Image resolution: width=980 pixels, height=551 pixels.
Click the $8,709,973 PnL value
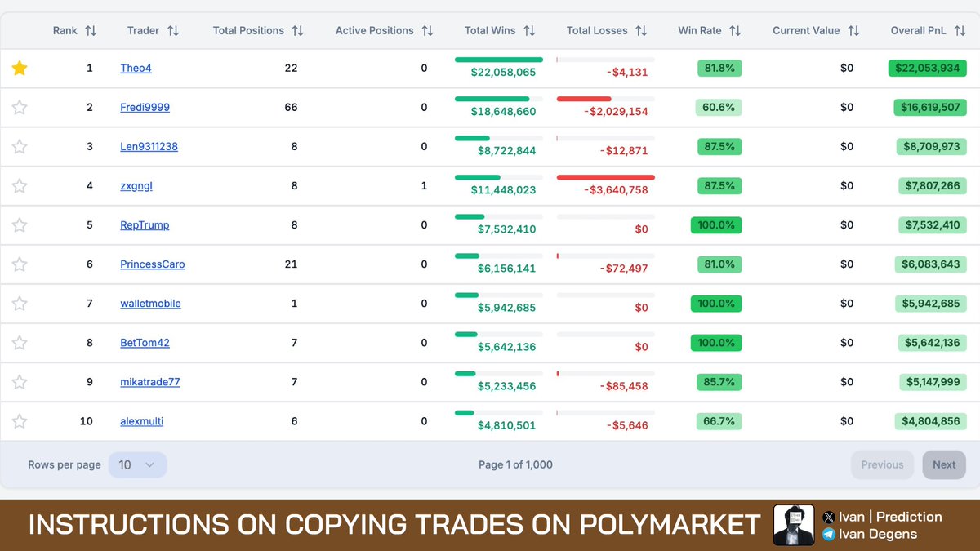(932, 147)
